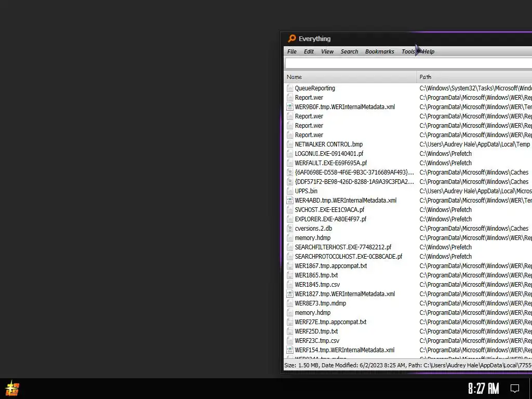This screenshot has width=532, height=399.
Task: Open the notification center icon
Action: [x=515, y=389]
